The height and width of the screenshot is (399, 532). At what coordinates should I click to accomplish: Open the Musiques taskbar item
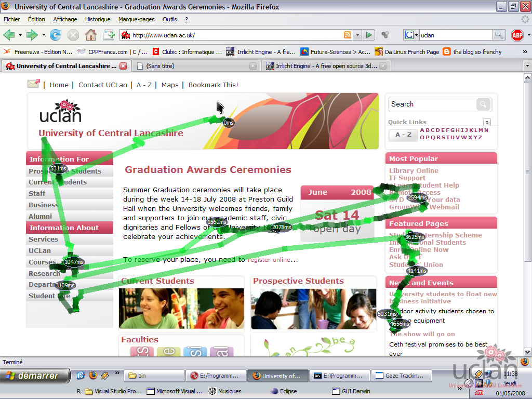click(x=225, y=391)
